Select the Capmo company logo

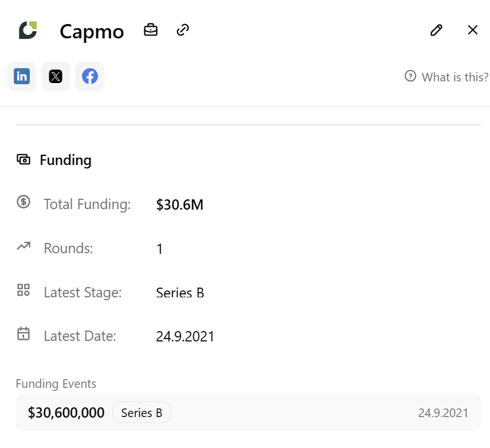[x=27, y=30]
